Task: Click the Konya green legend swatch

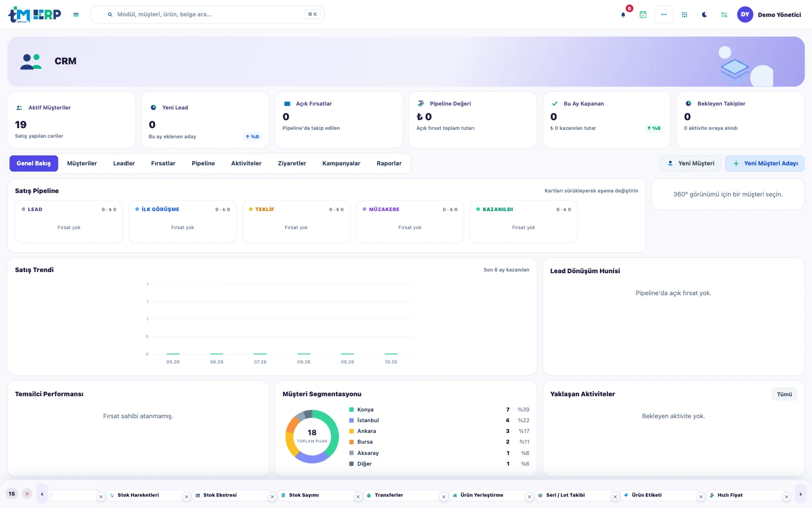Action: (351, 410)
